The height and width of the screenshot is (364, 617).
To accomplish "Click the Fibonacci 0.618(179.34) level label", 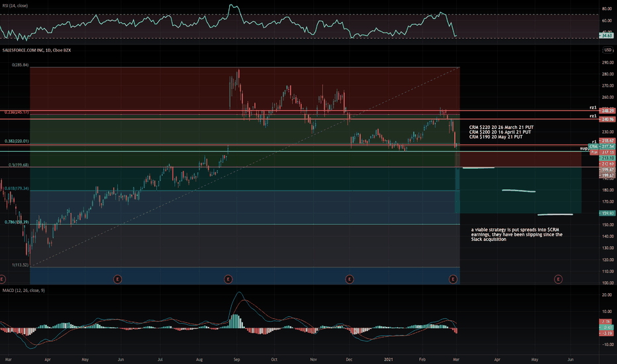I will (x=17, y=189).
